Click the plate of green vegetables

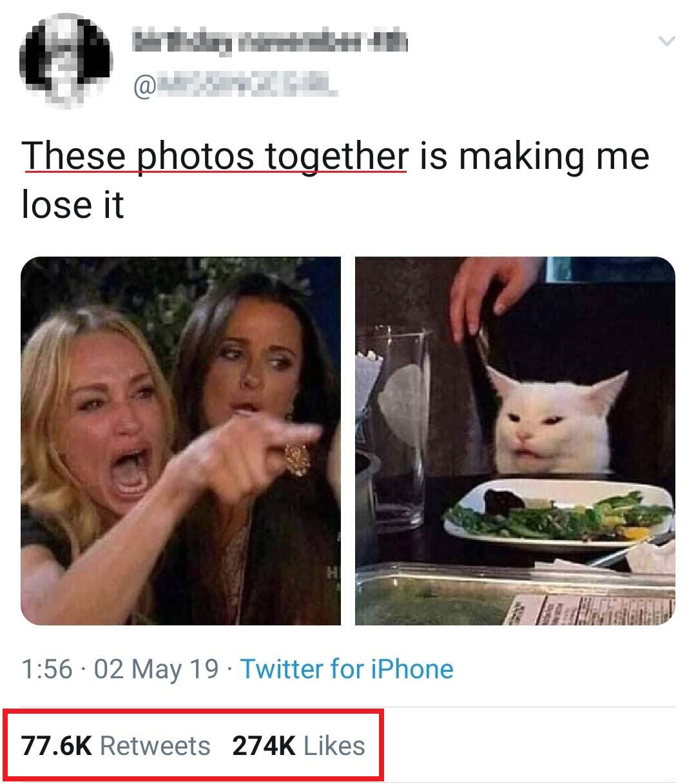(x=559, y=516)
